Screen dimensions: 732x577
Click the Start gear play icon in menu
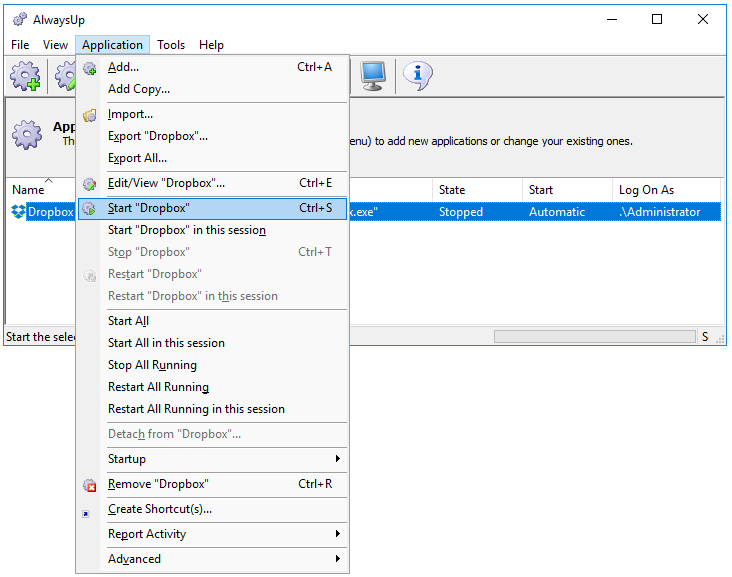coord(89,208)
